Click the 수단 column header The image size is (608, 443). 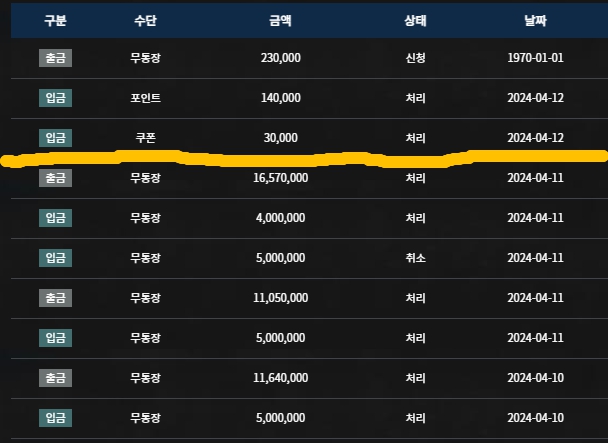coord(145,21)
